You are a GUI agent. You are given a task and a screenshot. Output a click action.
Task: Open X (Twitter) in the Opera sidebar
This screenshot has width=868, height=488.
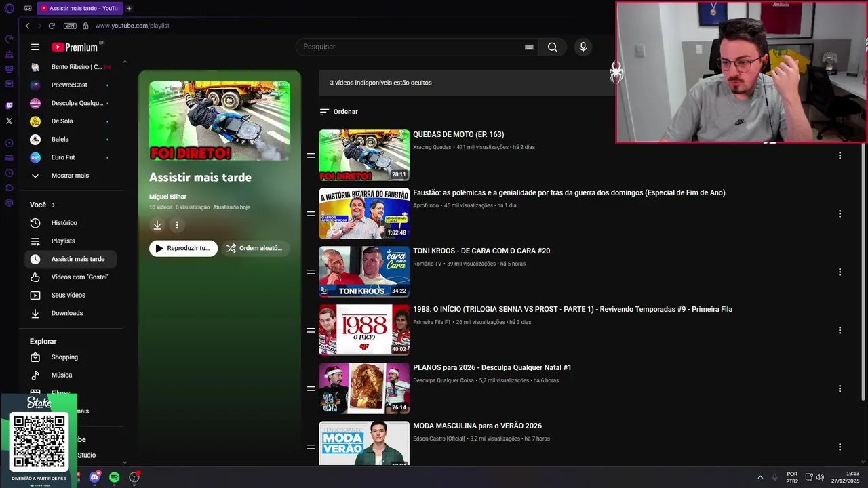tap(9, 121)
